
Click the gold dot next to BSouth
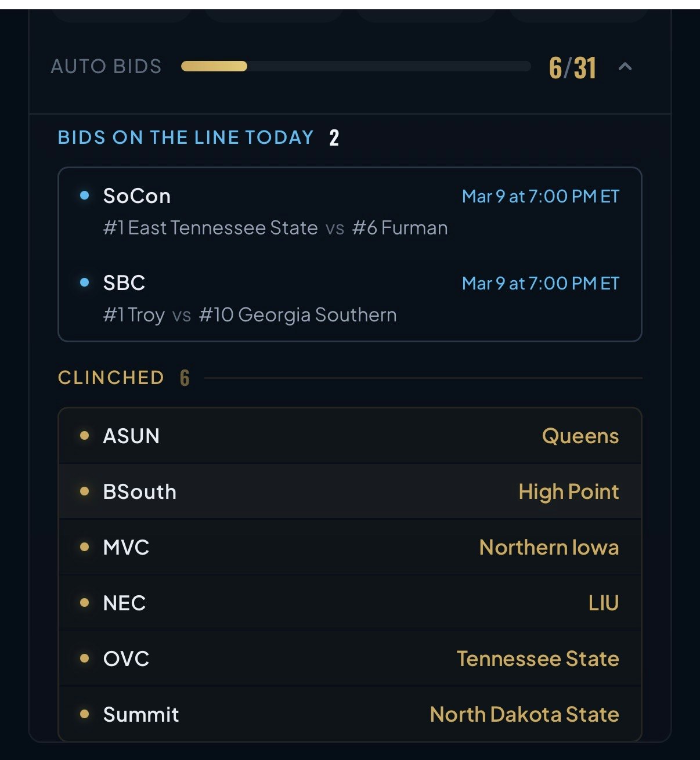(85, 491)
